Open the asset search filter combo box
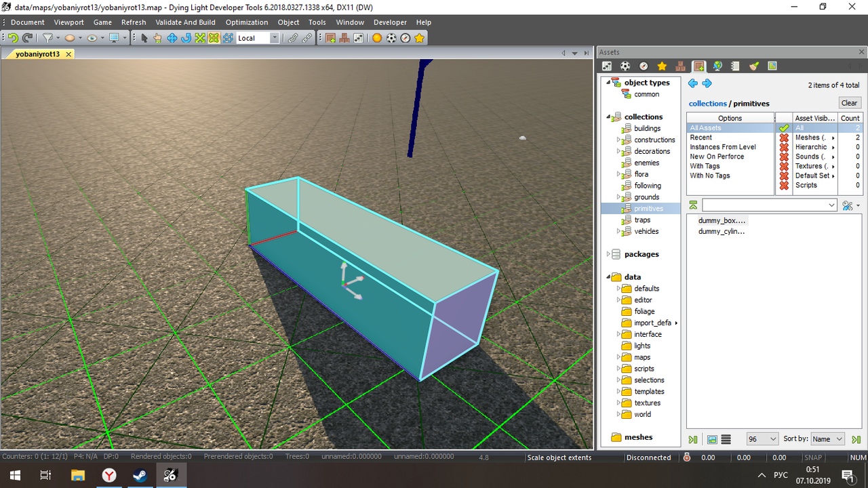 tap(770, 205)
